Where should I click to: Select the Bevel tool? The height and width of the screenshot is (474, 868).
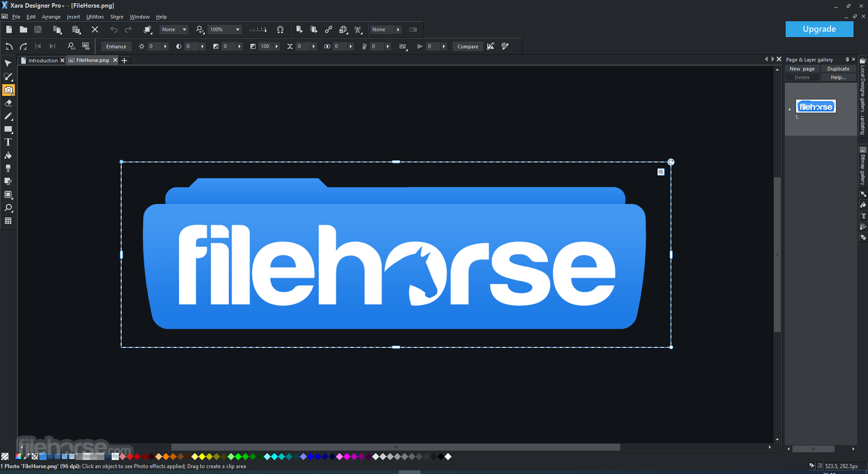[8, 195]
